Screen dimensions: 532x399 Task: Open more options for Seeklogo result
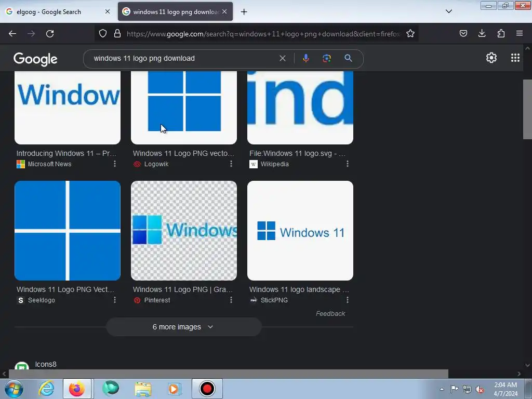click(x=115, y=300)
